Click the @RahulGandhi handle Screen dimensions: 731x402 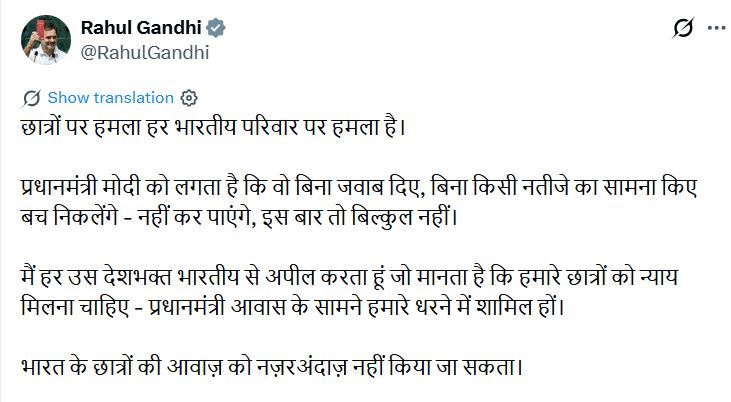(145, 52)
